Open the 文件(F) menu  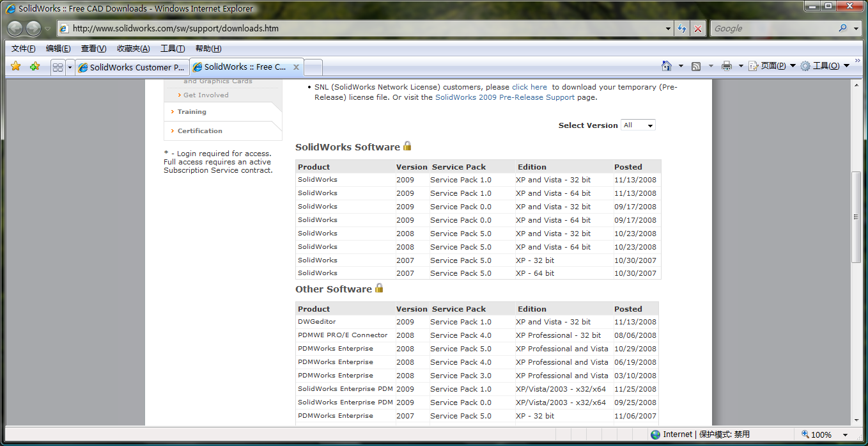tap(24, 49)
